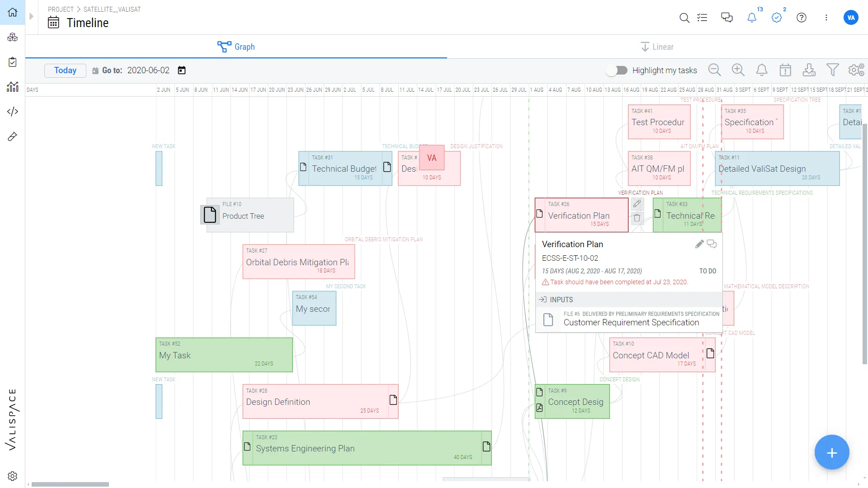868x488 pixels.
Task: Open the timeline filter funnel icon
Action: (832, 70)
